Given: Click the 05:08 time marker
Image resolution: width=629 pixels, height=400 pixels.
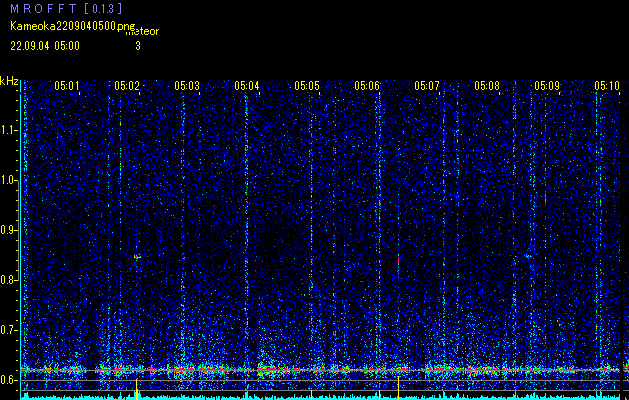Looking at the screenshot, I should [487, 85].
